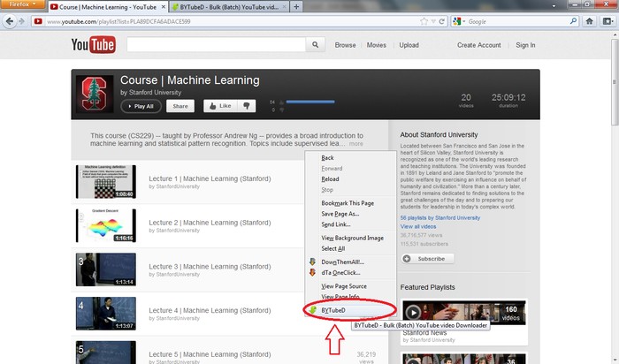
Task: Bookmark page with the star icon
Action: [x=424, y=21]
